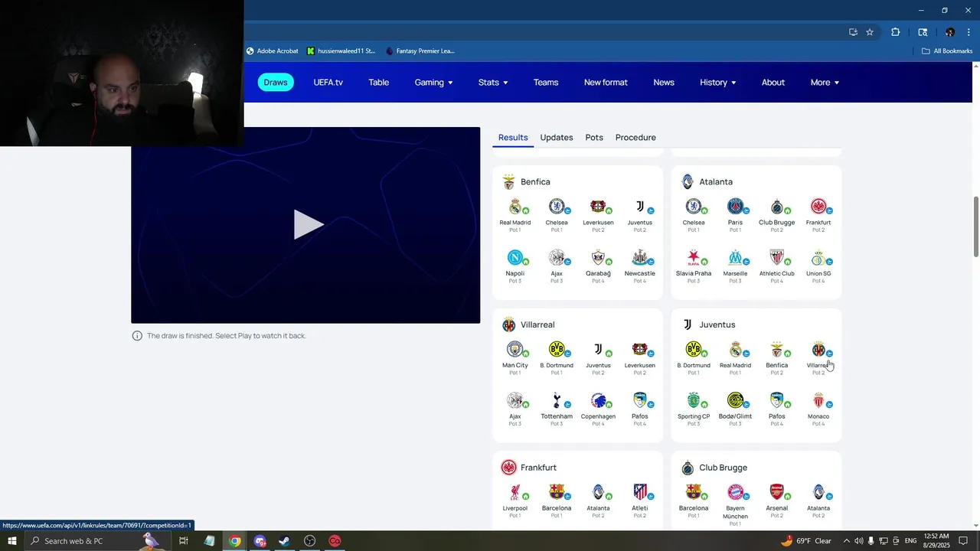Select Marseille crest in Atalanta card
980x551 pixels.
735,257
